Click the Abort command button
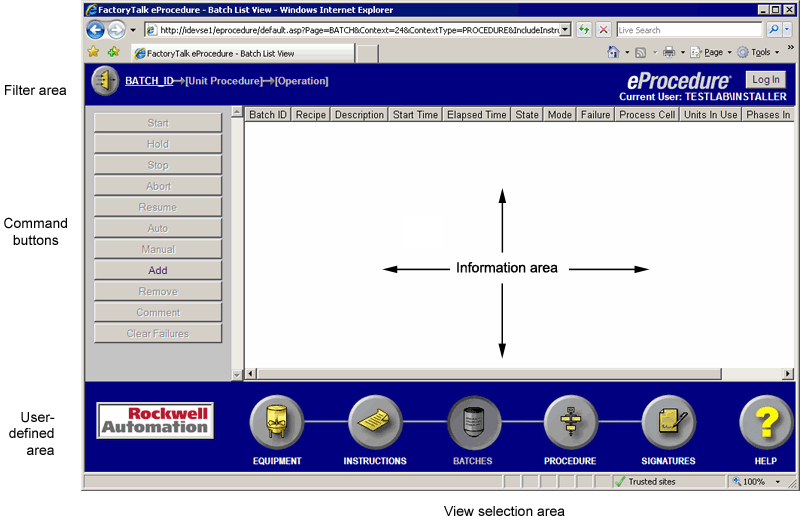Screen dimensions: 800x528 158,186
